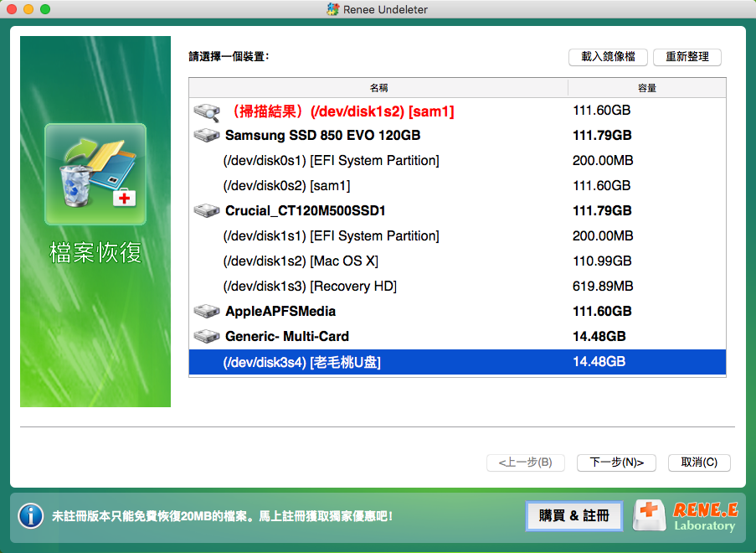Select (/dev/disk0s2) [sam1] partition row
The height and width of the screenshot is (553, 756).
click(457, 186)
